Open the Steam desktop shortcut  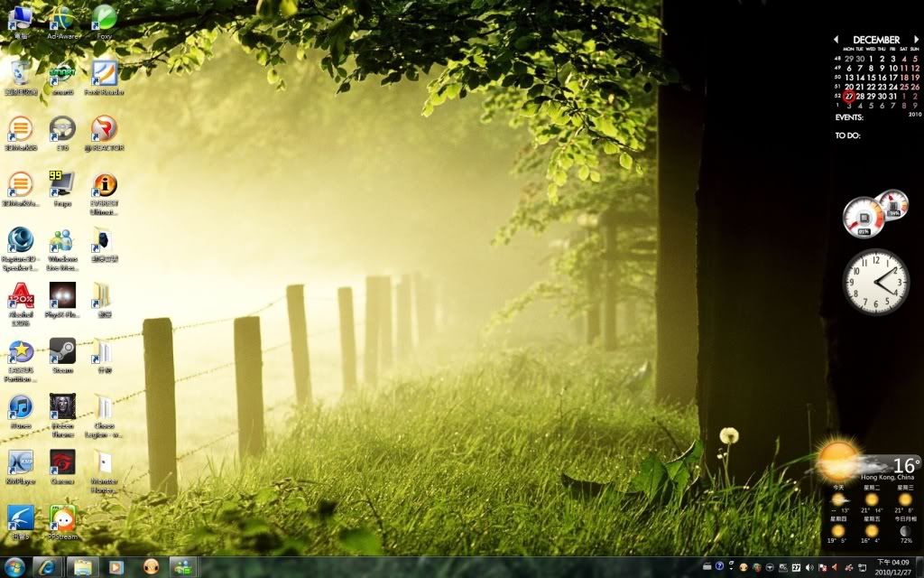click(62, 350)
